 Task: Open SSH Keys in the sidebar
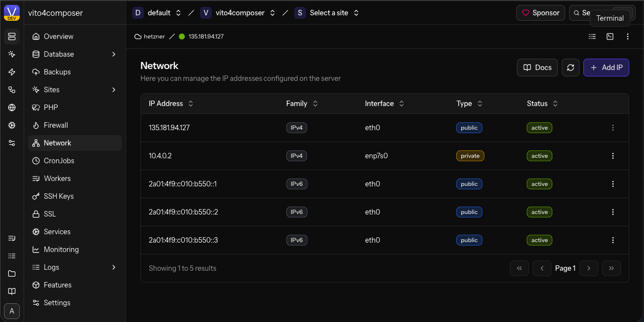(x=75, y=196)
